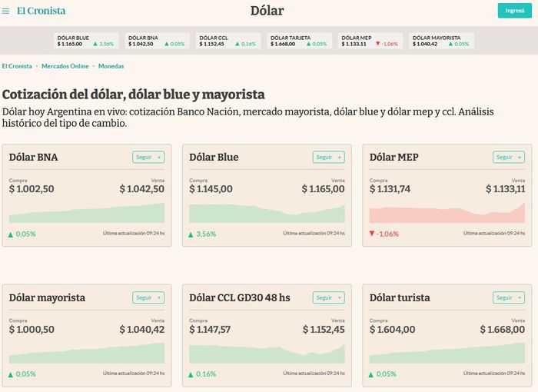Click the red Dólar MEP chart

(447, 212)
